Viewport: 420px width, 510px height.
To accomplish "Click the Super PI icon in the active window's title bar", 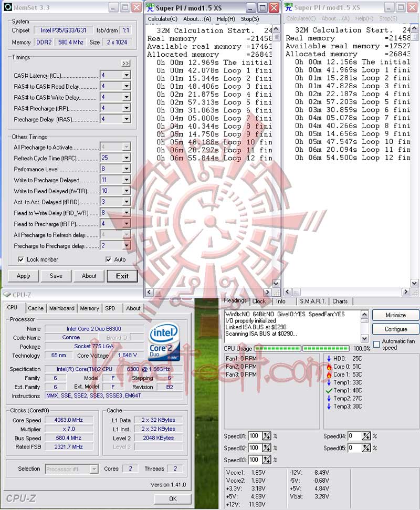I will (x=150, y=7).
